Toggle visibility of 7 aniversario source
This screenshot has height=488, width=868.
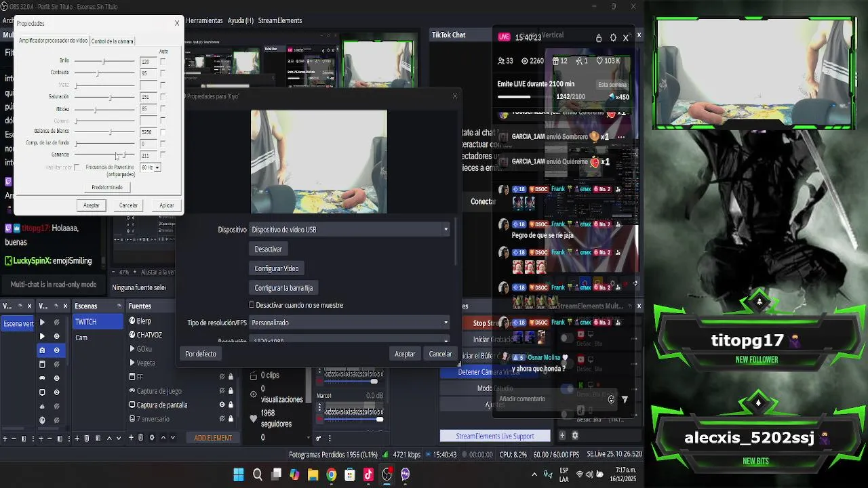(222, 419)
